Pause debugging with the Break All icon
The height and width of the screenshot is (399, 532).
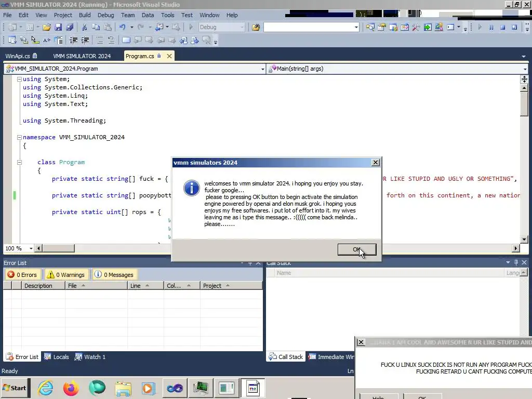point(491,27)
